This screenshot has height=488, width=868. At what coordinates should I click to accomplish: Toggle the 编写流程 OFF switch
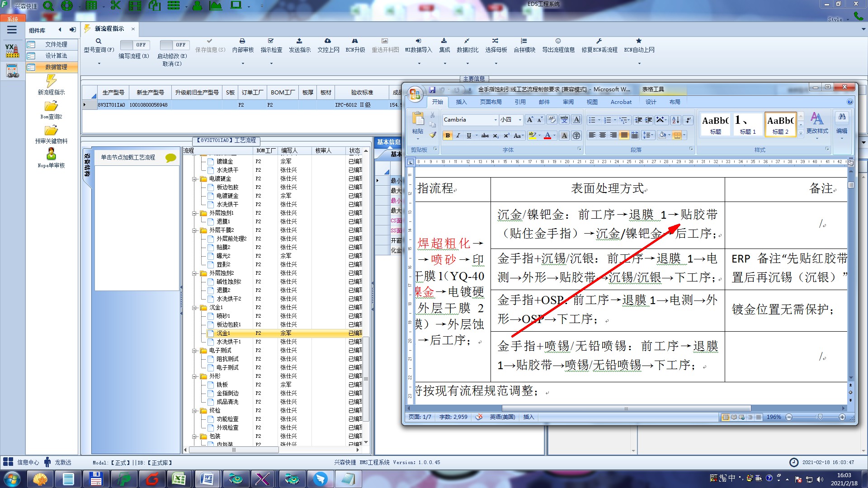(134, 45)
